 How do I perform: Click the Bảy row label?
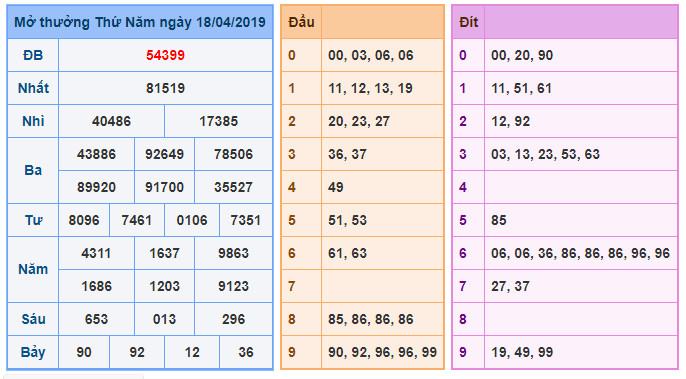coord(33,352)
